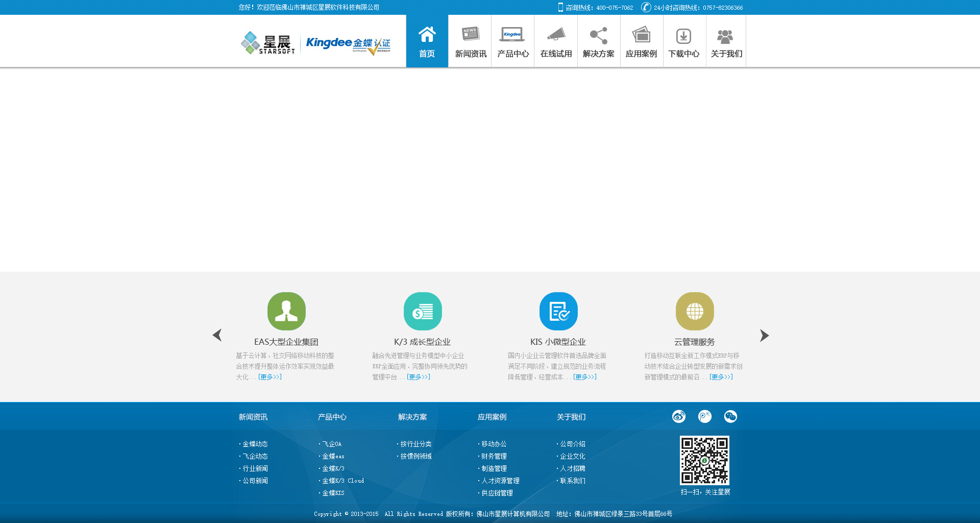
Task: Open the Weibo social icon in footer
Action: pos(678,416)
